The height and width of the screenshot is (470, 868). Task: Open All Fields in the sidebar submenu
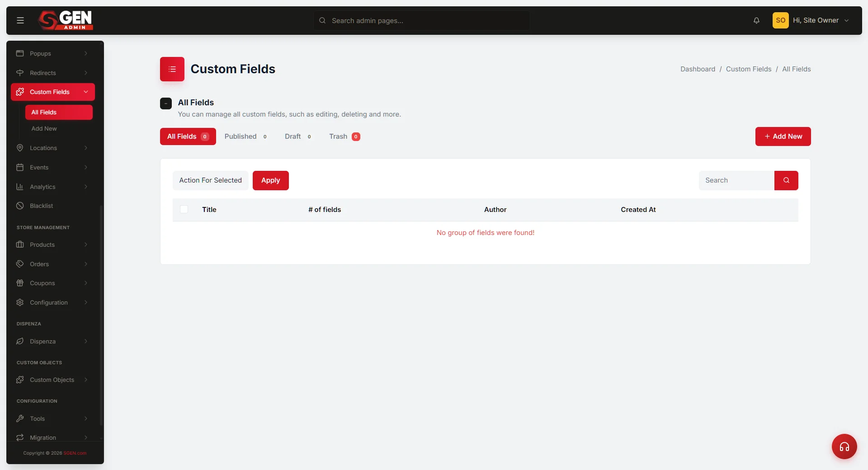click(59, 112)
